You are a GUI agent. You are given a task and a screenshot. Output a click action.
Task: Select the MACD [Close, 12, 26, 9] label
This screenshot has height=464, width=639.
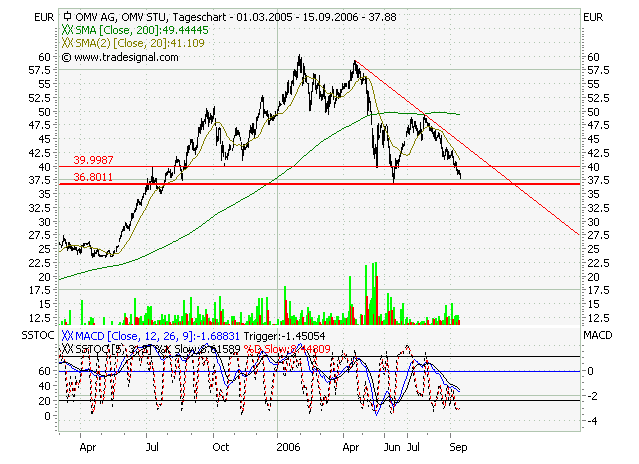click(130, 337)
